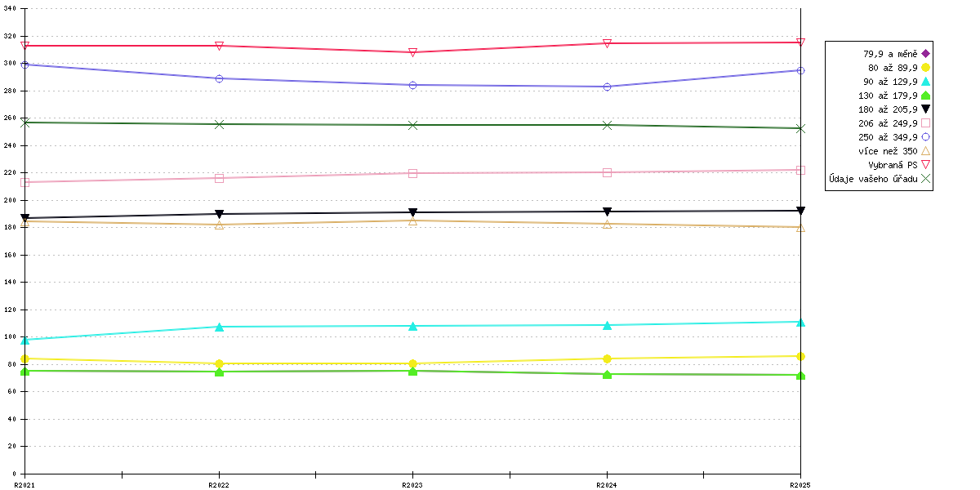The image size is (980, 490).
Task: Click the cyan triangle legend marker
Action: click(x=926, y=82)
